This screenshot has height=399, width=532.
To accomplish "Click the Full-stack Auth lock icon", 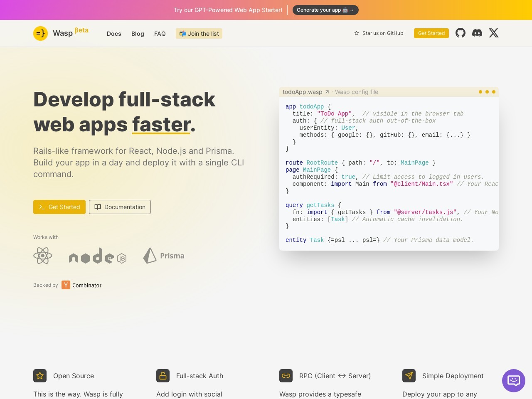I will (163, 376).
